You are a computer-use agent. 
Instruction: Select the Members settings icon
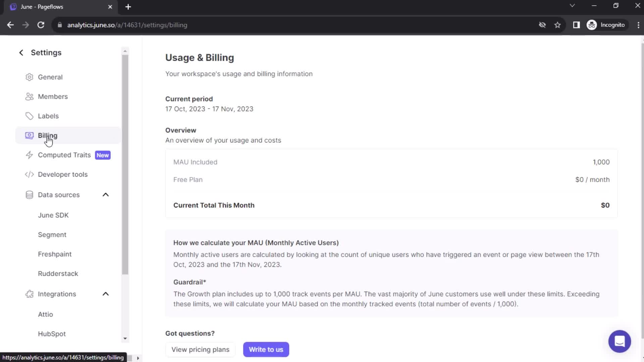tap(29, 96)
